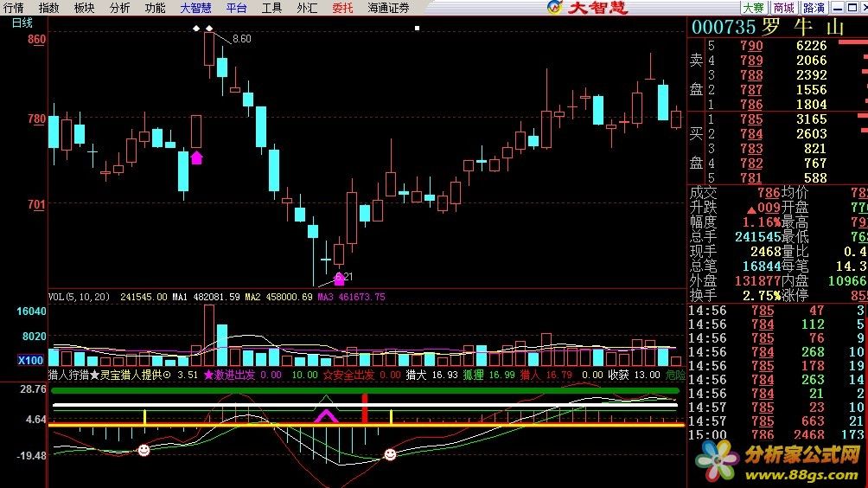Minimize the window

[838, 8]
